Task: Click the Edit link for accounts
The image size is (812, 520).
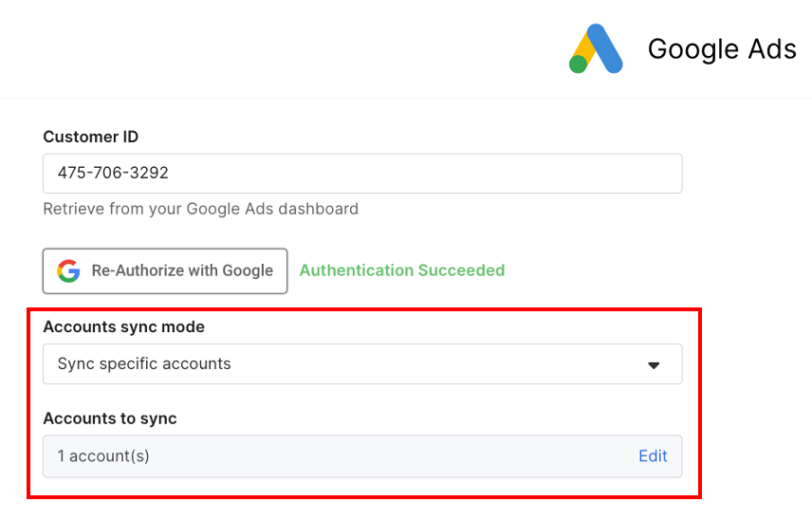Action: 653,456
